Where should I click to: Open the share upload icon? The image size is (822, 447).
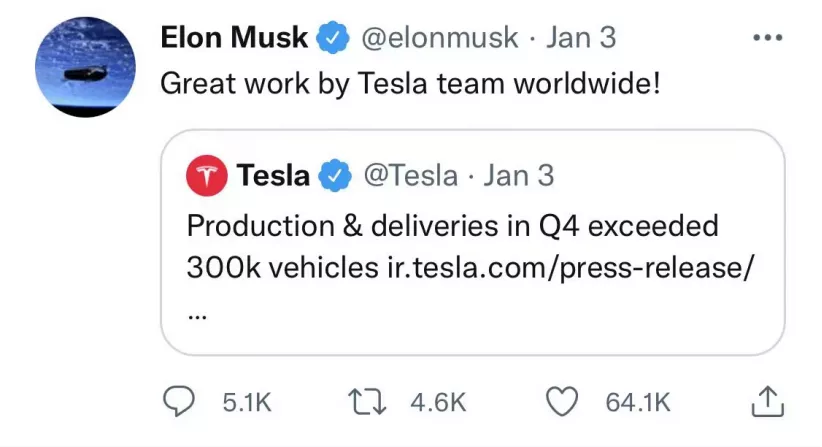[767, 402]
